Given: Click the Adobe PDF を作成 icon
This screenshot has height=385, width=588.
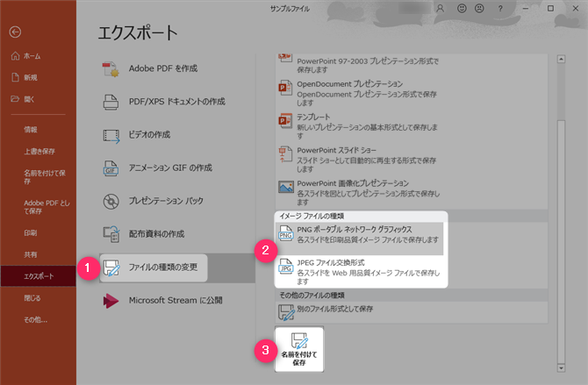Looking at the screenshot, I should 111,69.
